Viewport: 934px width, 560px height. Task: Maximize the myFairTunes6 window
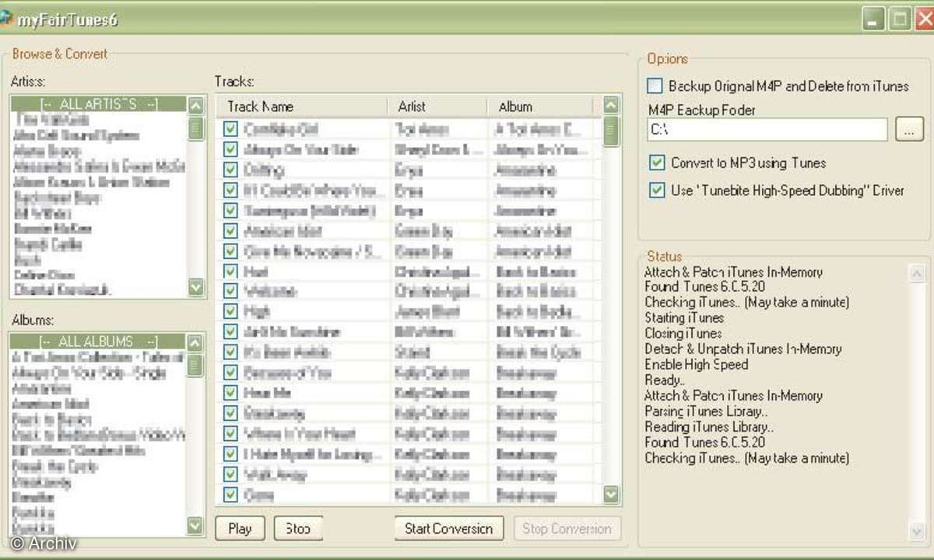[899, 19]
